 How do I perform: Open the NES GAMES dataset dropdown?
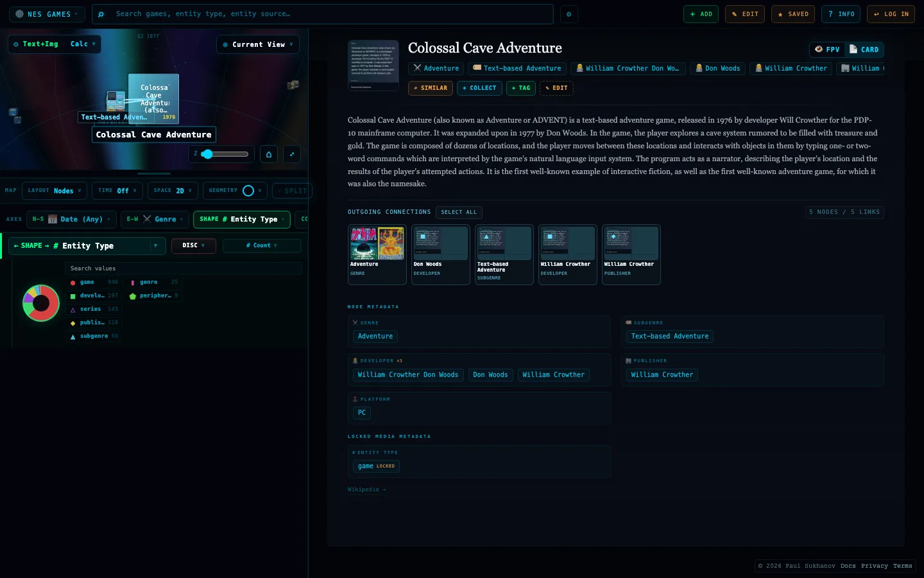(47, 14)
